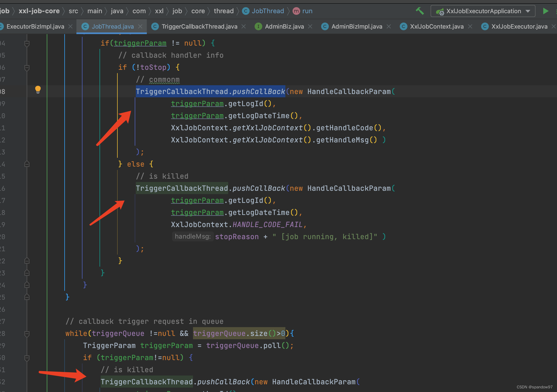Click the run method breadcrumb icon
The height and width of the screenshot is (392, 557).
coord(296,11)
